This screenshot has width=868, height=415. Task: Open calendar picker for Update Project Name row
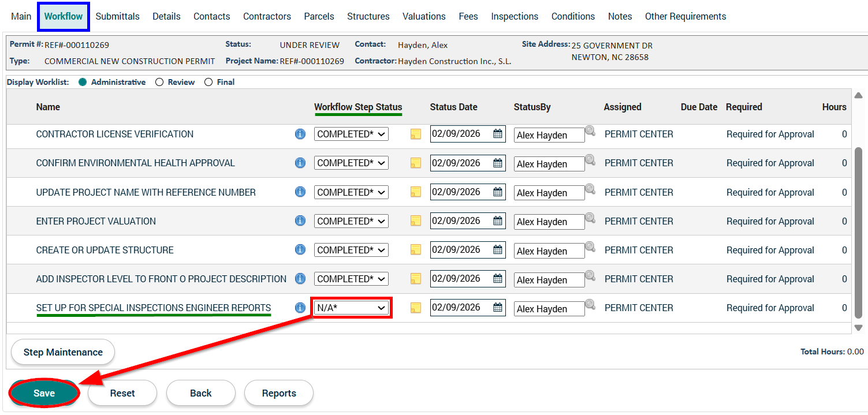497,192
